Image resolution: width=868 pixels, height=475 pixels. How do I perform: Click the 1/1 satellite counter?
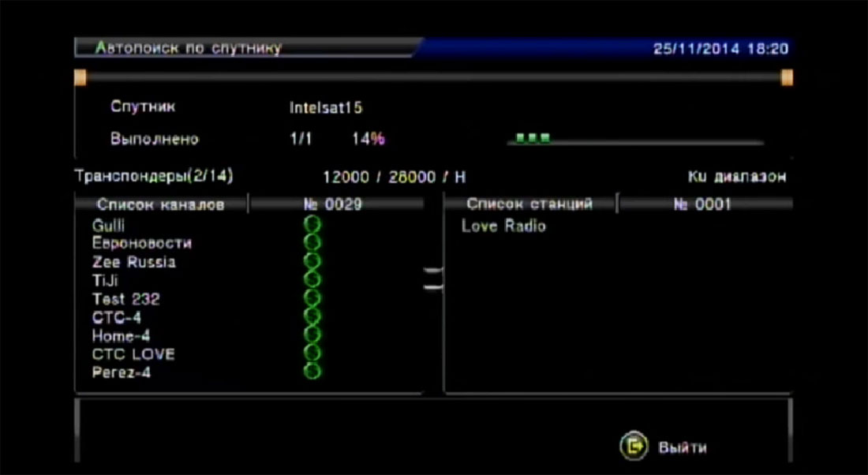pos(301,138)
